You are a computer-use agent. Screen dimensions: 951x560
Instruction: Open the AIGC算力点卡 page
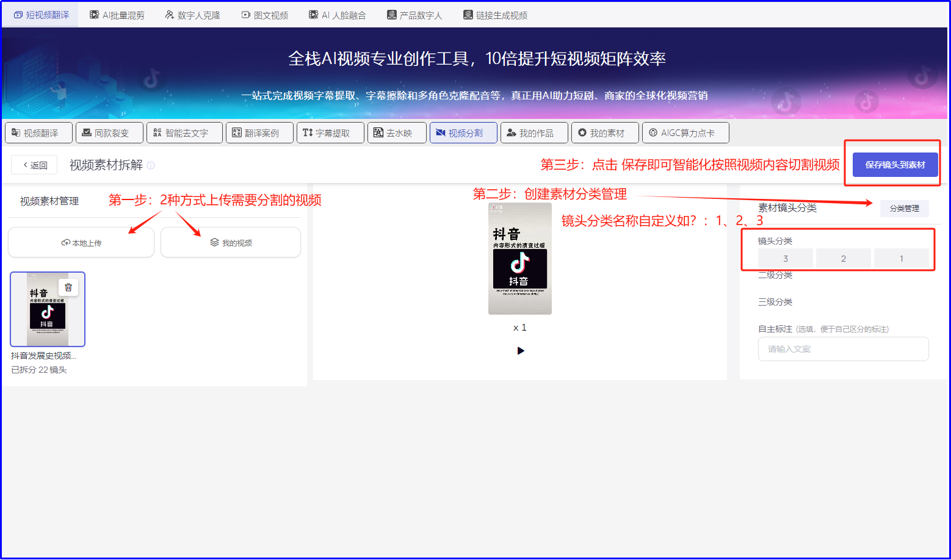point(685,132)
